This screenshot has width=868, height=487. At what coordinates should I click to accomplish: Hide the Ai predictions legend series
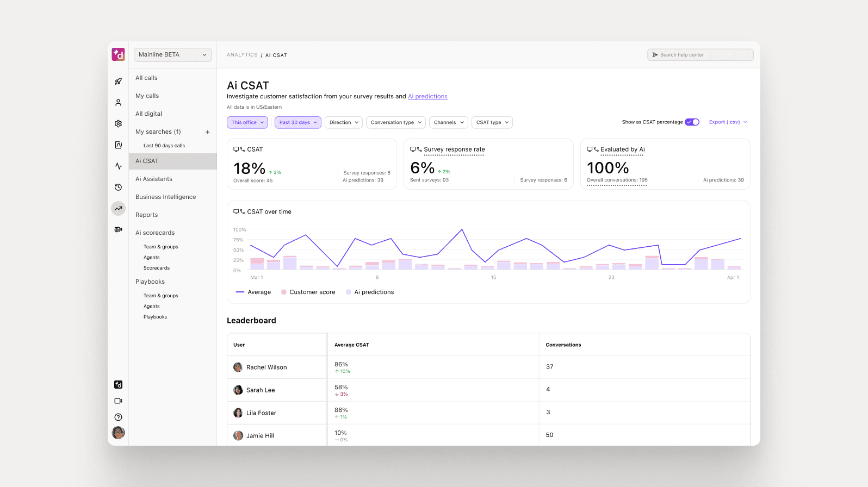370,292
